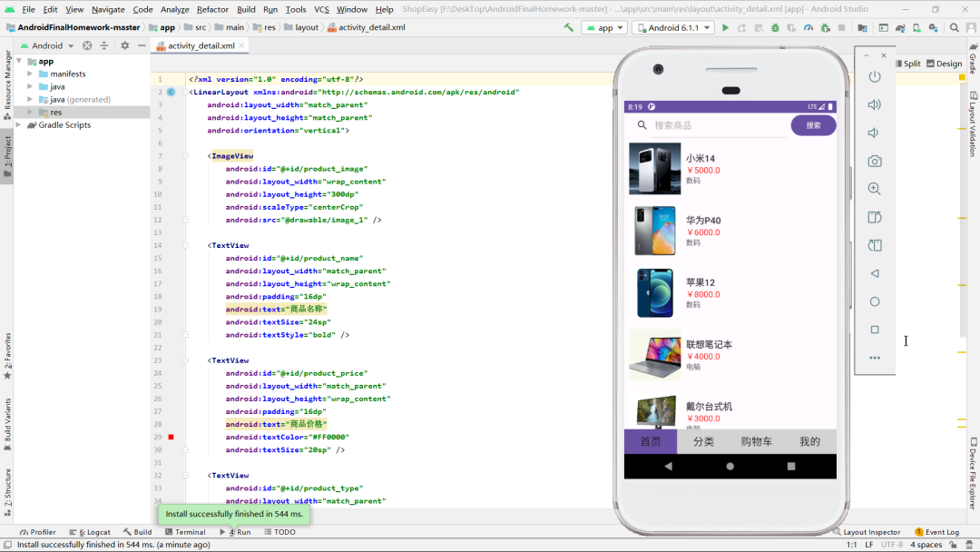Click emulator Home circle in side toolbar
The height and width of the screenshot is (552, 980).
click(875, 301)
